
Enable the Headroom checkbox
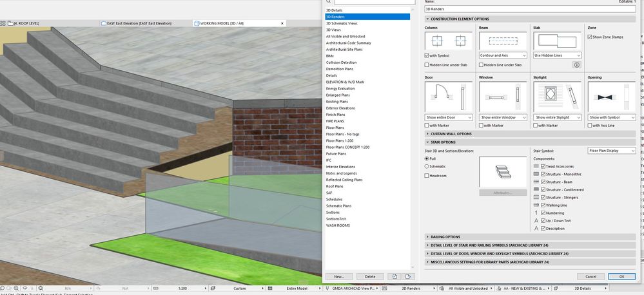pyautogui.click(x=427, y=176)
